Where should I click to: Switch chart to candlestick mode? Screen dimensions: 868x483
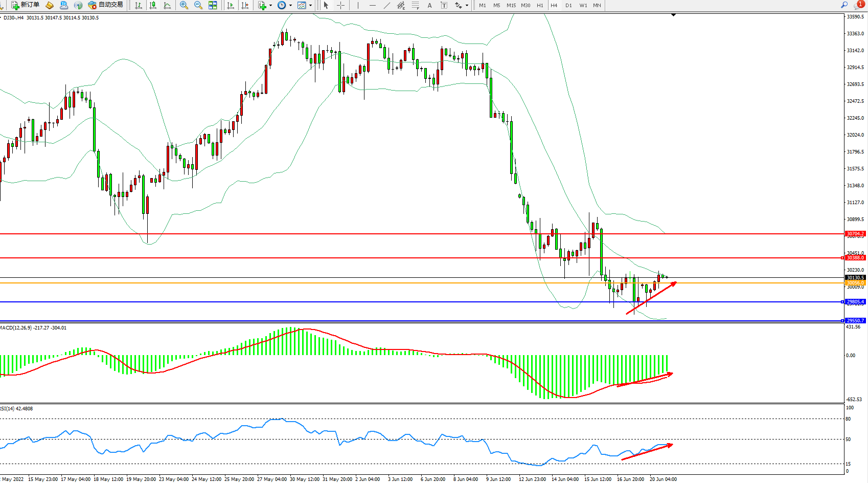[x=153, y=5]
